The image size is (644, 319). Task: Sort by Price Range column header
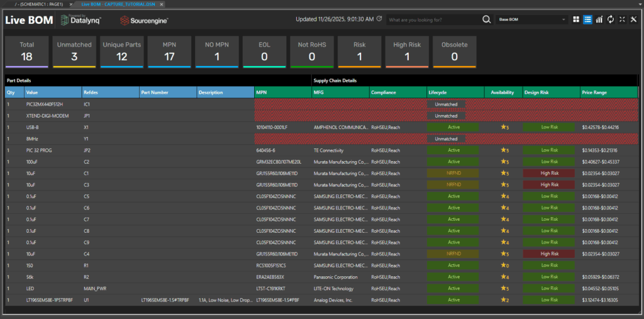pos(608,92)
